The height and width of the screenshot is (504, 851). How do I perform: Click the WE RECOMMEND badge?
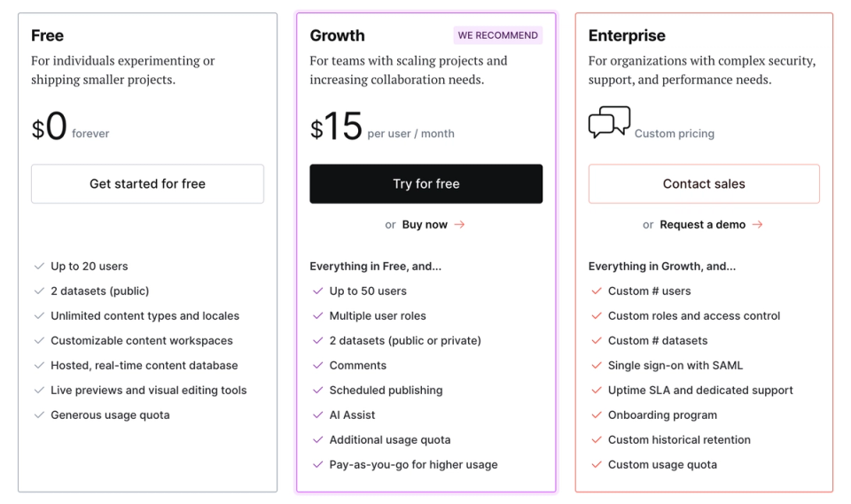[x=497, y=35]
